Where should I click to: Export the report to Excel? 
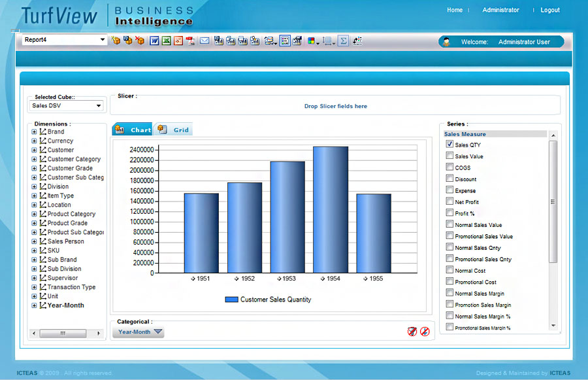pos(166,41)
